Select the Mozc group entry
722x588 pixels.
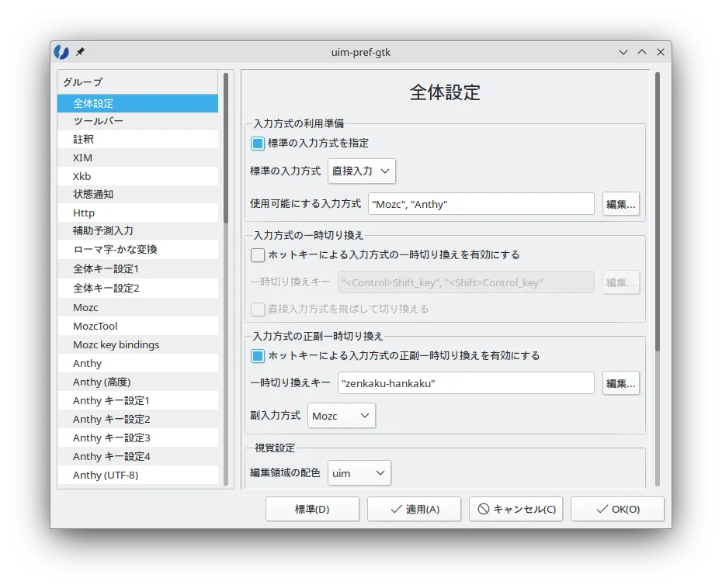tap(137, 307)
